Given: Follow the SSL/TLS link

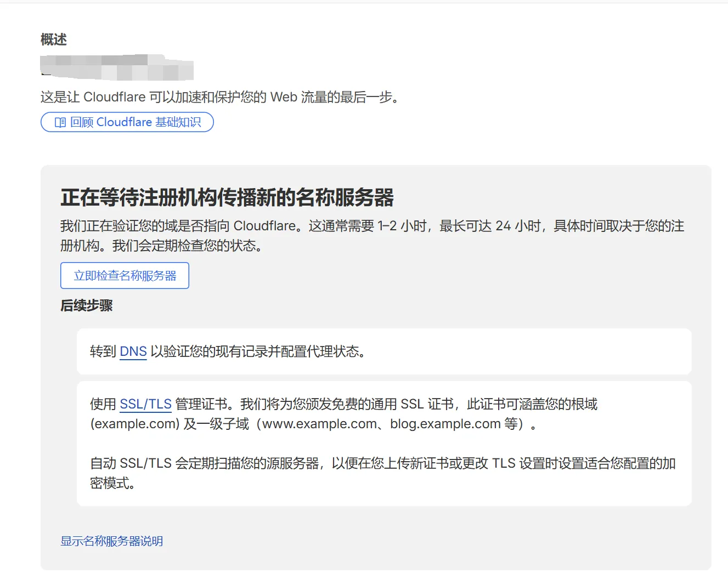Looking at the screenshot, I should pos(145,404).
